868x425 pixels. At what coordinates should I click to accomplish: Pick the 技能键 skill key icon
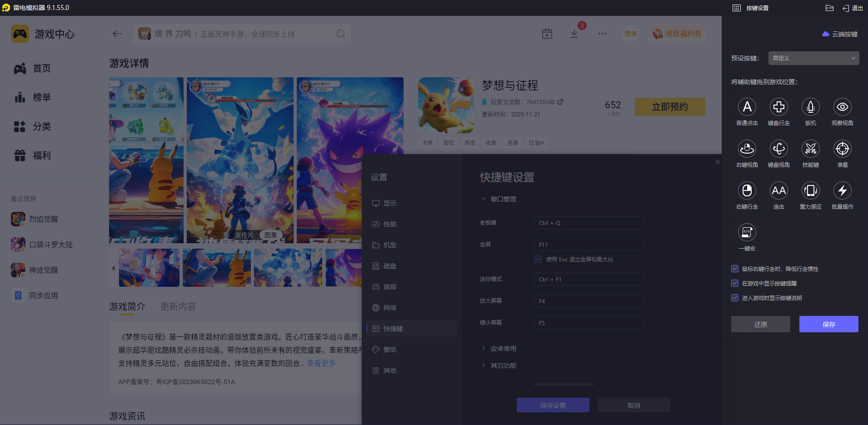click(811, 149)
